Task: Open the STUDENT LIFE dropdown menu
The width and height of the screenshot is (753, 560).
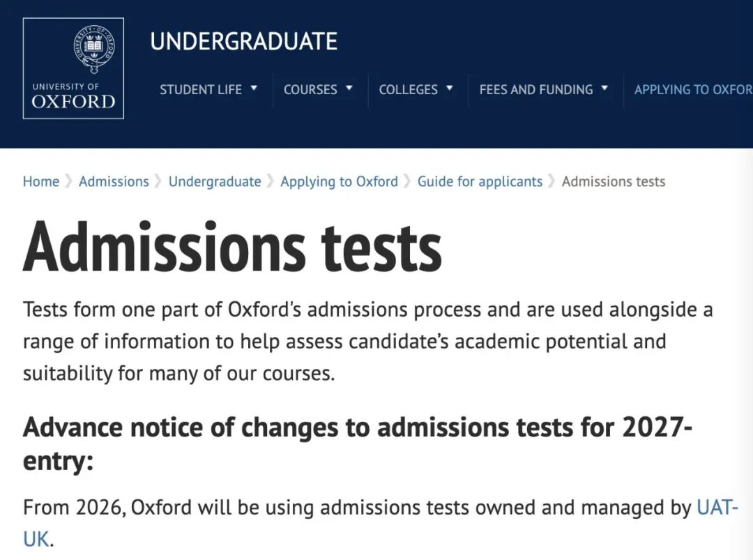Action: [x=200, y=89]
